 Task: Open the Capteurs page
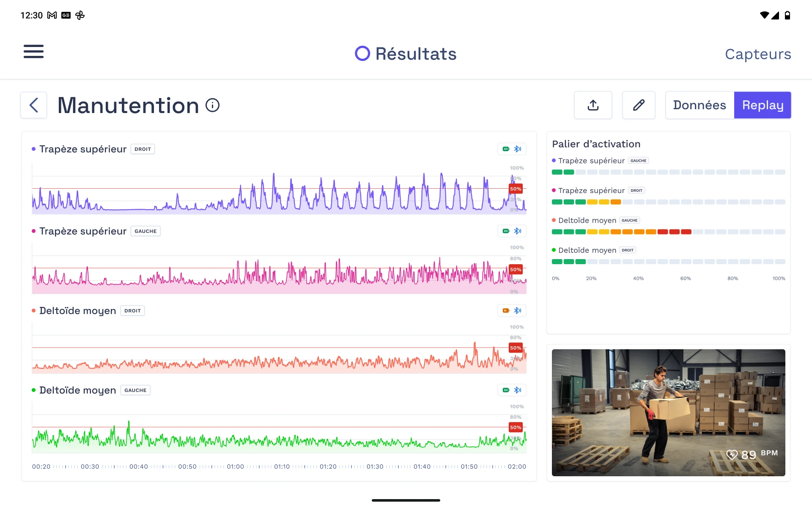pyautogui.click(x=758, y=54)
